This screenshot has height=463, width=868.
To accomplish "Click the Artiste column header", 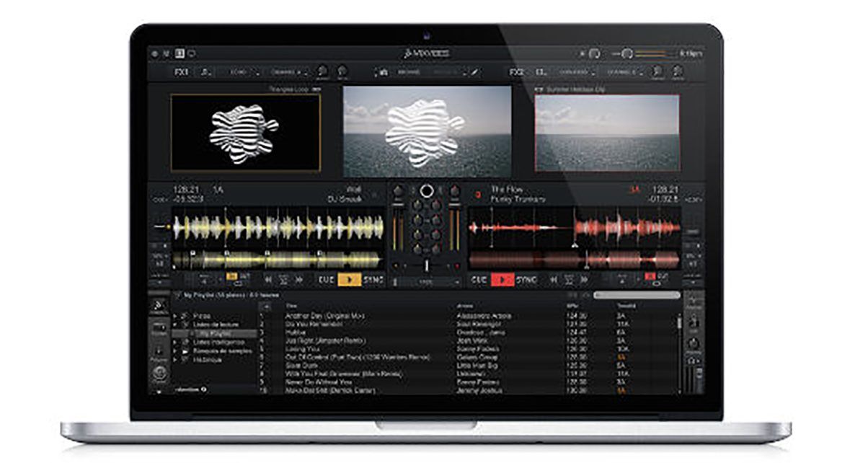I will [x=466, y=307].
